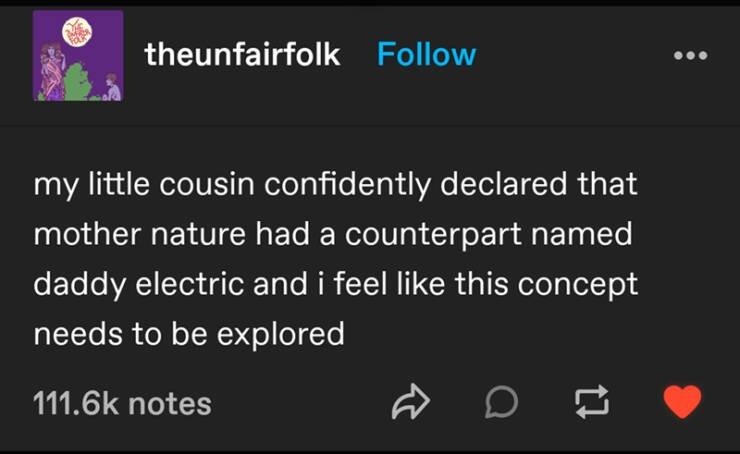Click the word "notes" under the post
The height and width of the screenshot is (454, 740).
(x=170, y=403)
